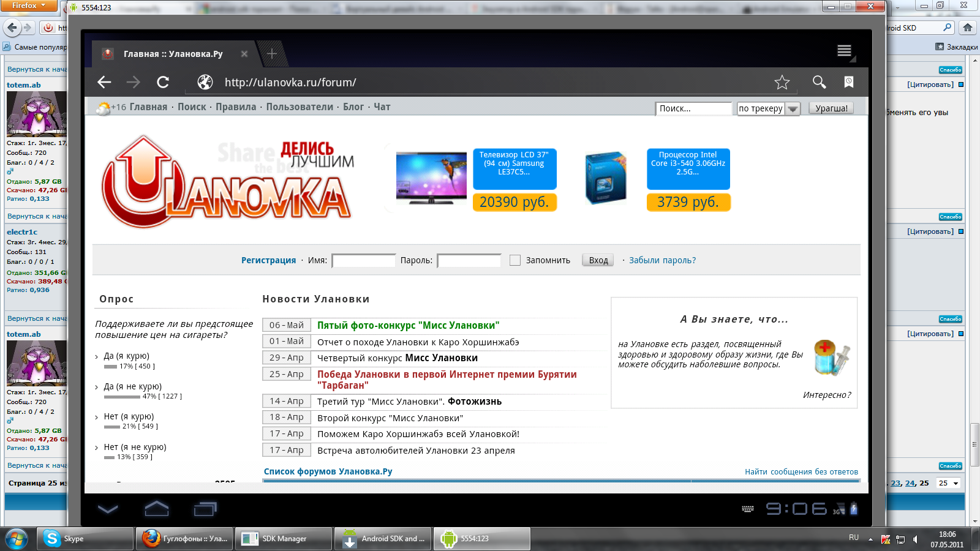980x551 pixels.
Task: Reload the page with the refresh icon
Action: (x=163, y=82)
